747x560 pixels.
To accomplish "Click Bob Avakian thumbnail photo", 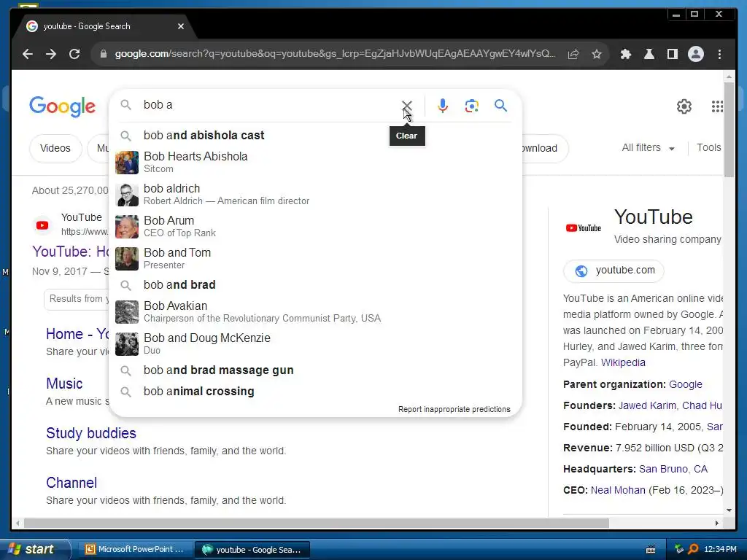I will click(x=127, y=312).
